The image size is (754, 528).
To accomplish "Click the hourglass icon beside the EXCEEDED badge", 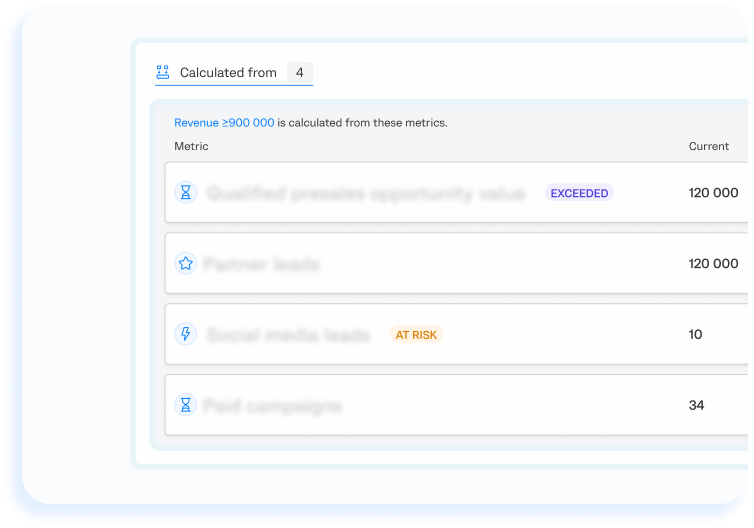I will point(186,193).
